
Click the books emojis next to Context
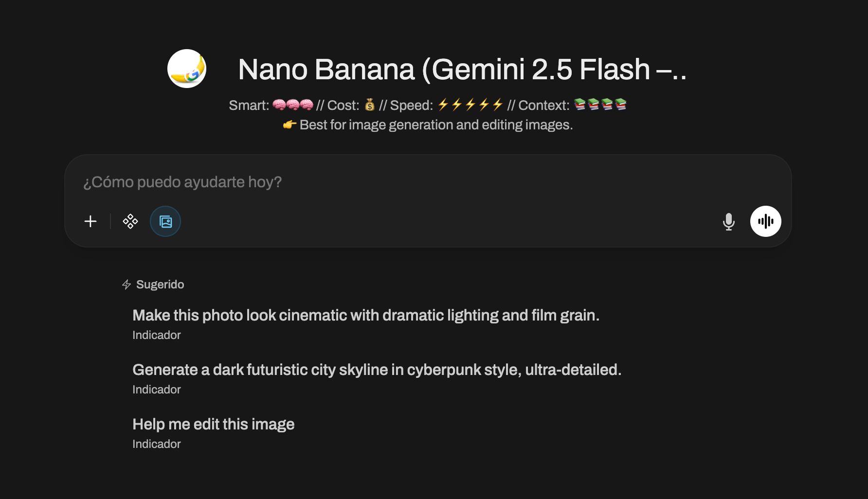[x=600, y=105]
